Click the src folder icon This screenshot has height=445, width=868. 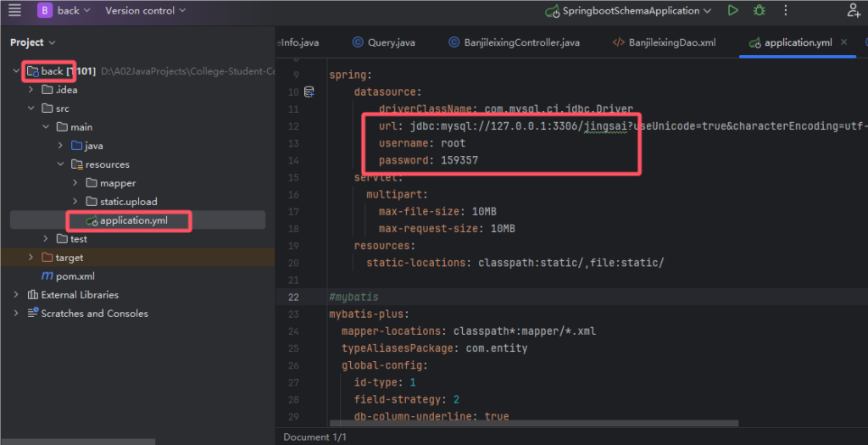(x=47, y=108)
